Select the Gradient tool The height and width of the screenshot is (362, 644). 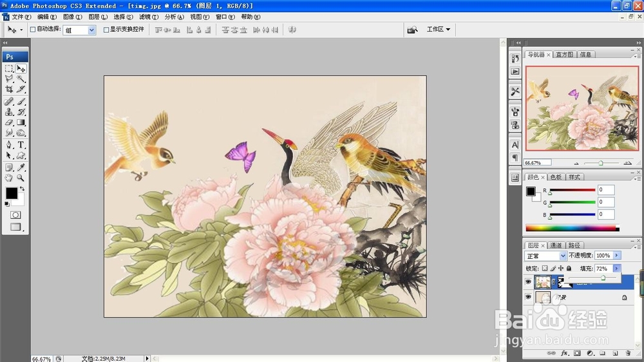click(x=21, y=122)
